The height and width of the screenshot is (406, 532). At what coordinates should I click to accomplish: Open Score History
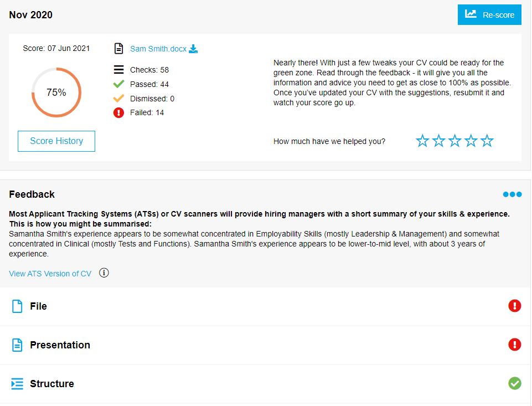(x=56, y=141)
